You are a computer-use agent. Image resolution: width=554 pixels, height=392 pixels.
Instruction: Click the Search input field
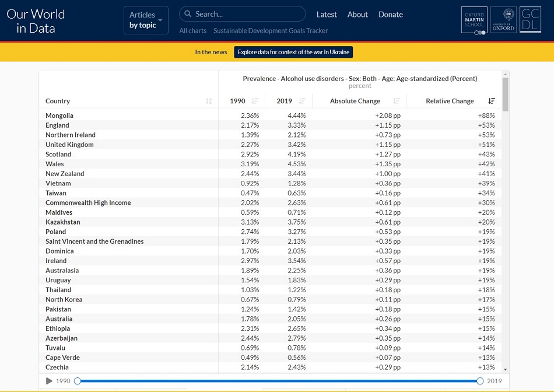tap(243, 14)
